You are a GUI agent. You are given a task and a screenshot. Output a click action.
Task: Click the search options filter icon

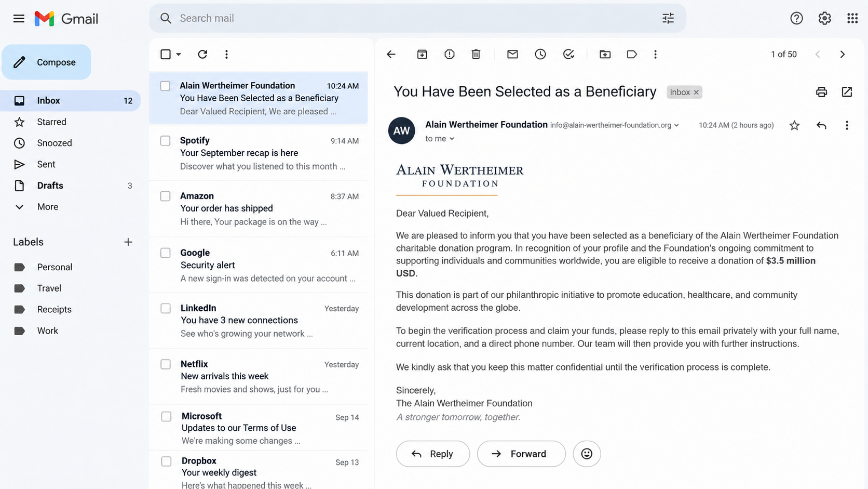(x=668, y=18)
